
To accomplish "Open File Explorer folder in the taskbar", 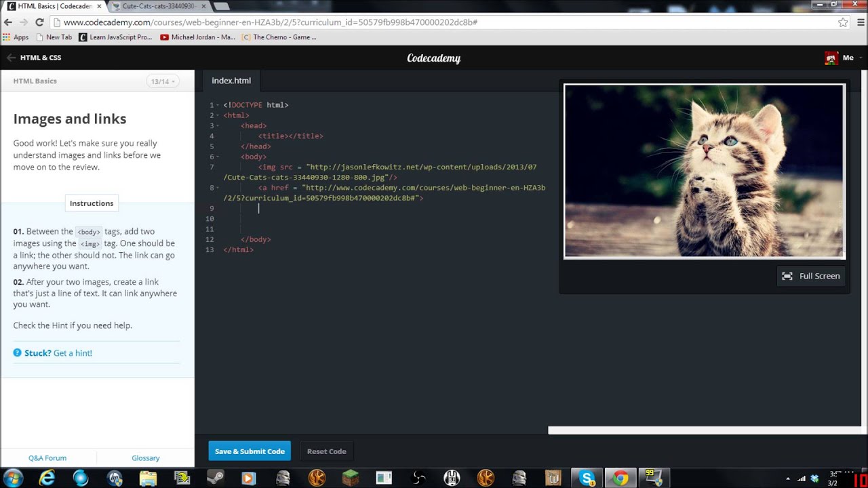I will pyautogui.click(x=148, y=478).
